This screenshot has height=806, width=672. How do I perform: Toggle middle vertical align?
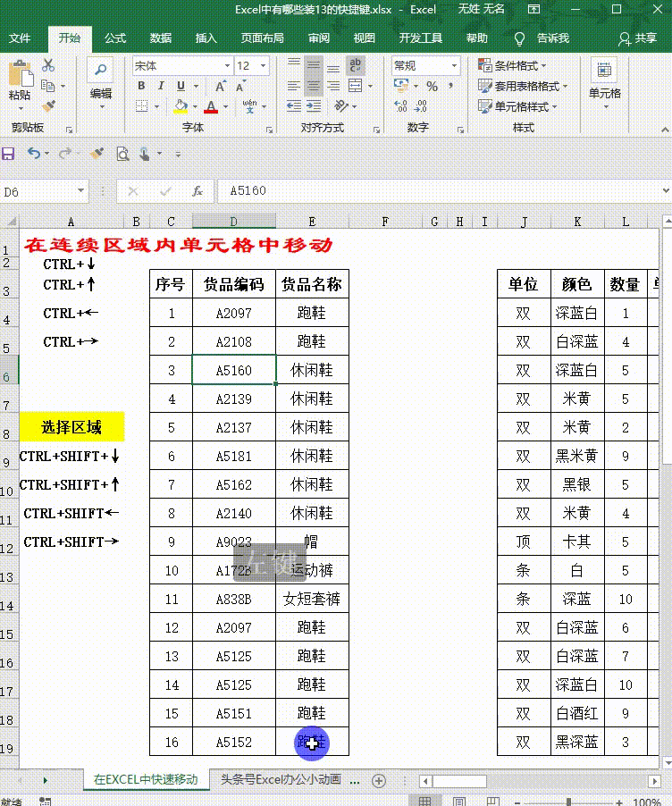point(314,64)
